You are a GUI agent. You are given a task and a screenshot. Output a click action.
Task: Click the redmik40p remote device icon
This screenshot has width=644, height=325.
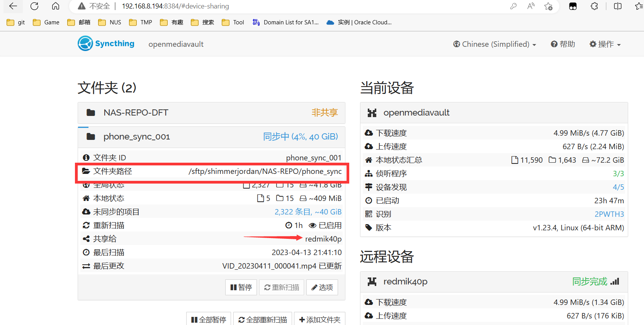tap(372, 282)
